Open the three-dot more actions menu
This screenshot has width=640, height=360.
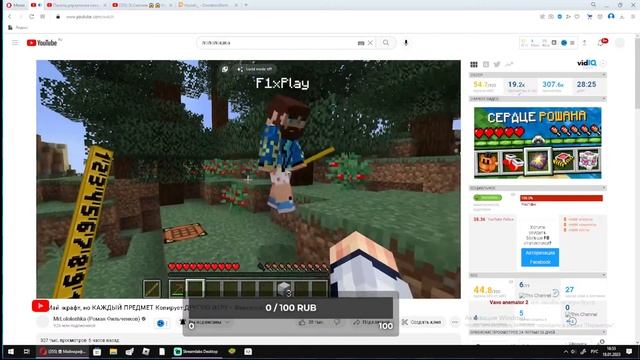455,322
